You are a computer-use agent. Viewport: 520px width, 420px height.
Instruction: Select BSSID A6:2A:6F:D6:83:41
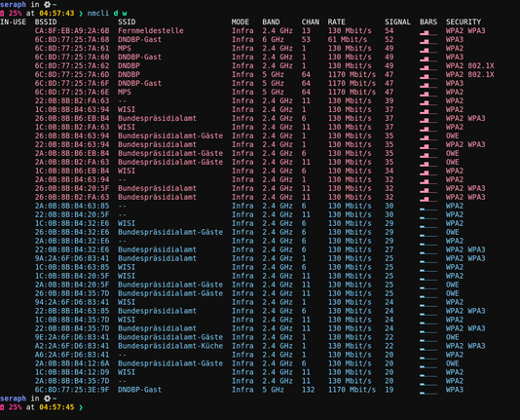pos(72,355)
